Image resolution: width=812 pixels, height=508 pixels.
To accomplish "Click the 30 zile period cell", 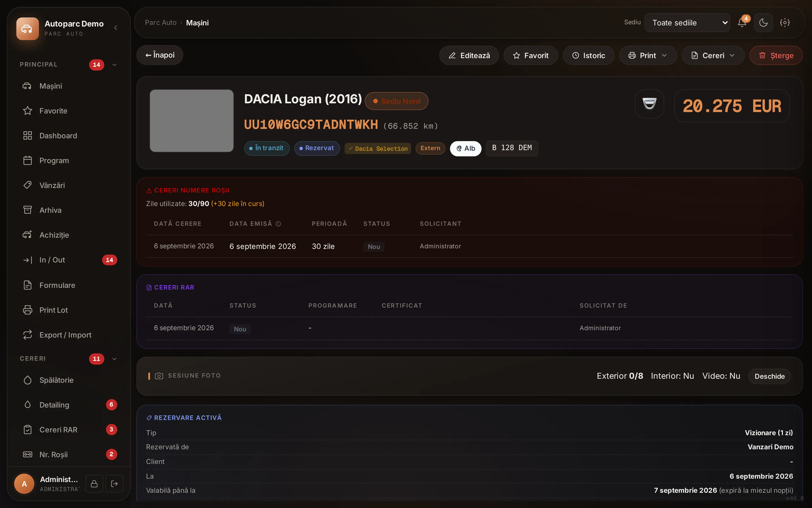I will click(323, 246).
